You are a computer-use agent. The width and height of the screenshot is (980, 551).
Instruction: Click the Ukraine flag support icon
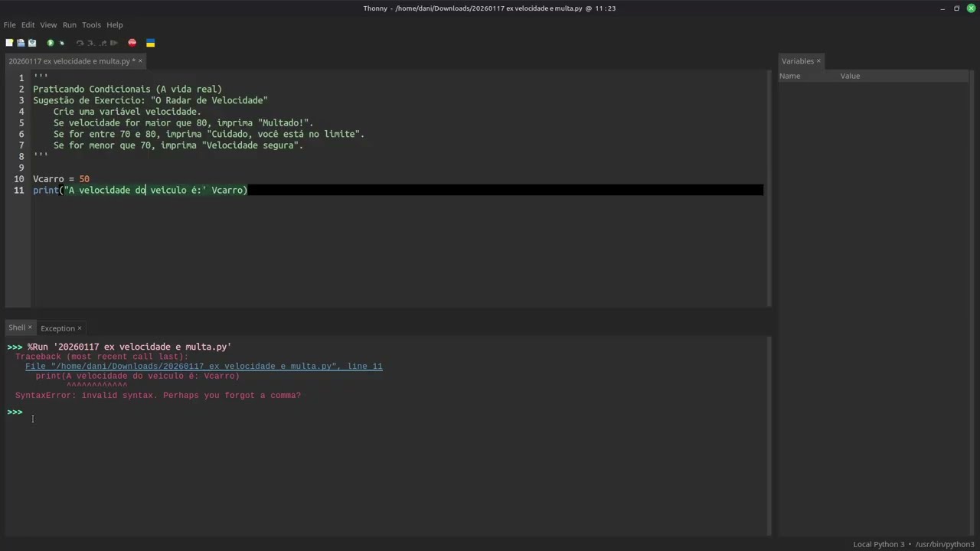[x=151, y=43]
